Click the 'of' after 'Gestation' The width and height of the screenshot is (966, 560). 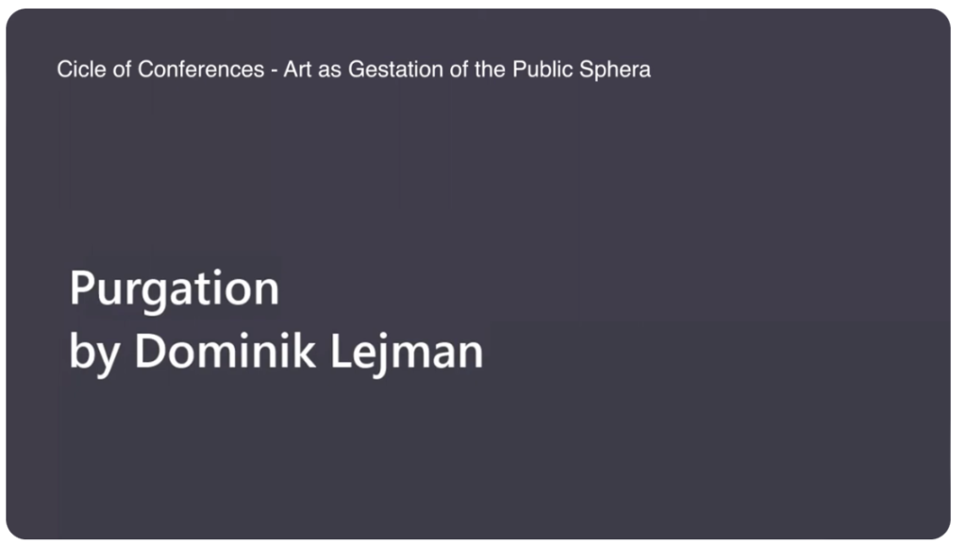click(459, 69)
